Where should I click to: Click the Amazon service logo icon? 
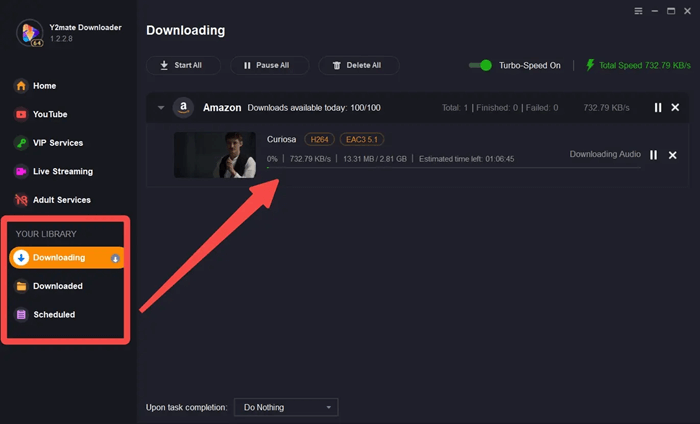point(183,108)
